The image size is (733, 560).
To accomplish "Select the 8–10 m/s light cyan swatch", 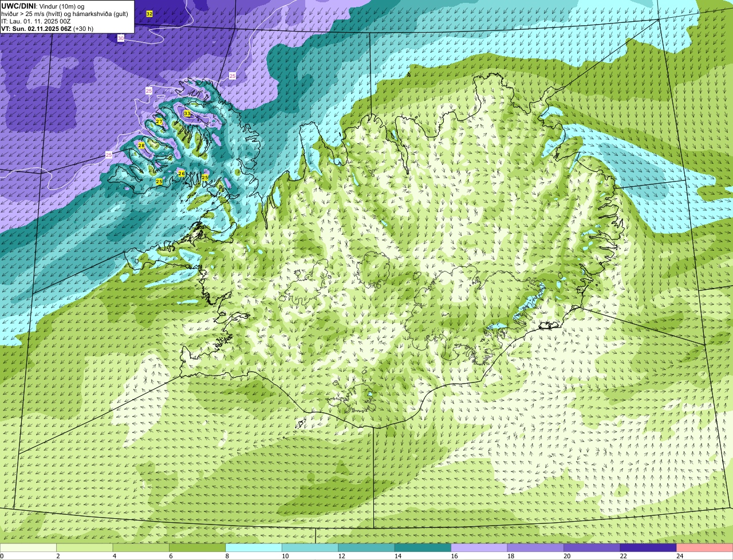I will tap(254, 547).
